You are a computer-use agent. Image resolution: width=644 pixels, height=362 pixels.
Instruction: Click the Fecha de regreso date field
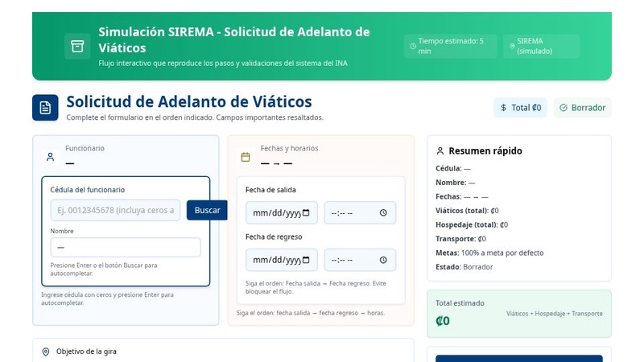tap(281, 260)
